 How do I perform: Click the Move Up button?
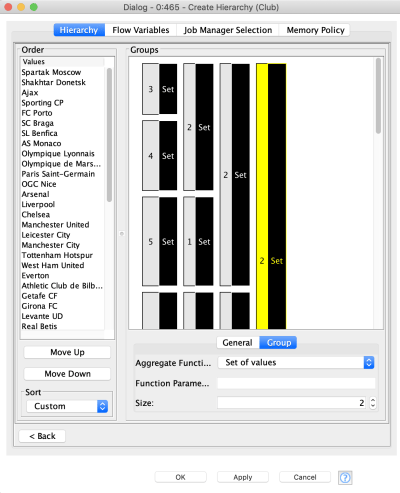pos(67,352)
